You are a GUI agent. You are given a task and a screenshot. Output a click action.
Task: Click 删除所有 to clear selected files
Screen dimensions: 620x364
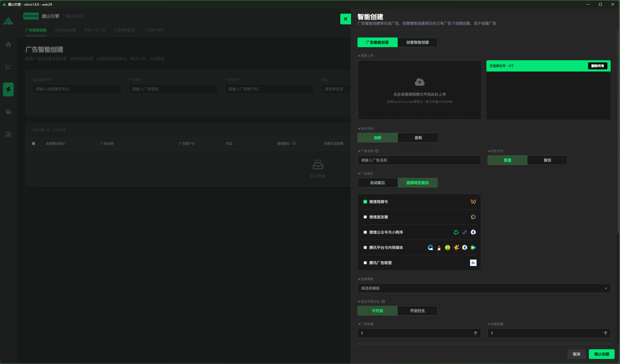(598, 66)
